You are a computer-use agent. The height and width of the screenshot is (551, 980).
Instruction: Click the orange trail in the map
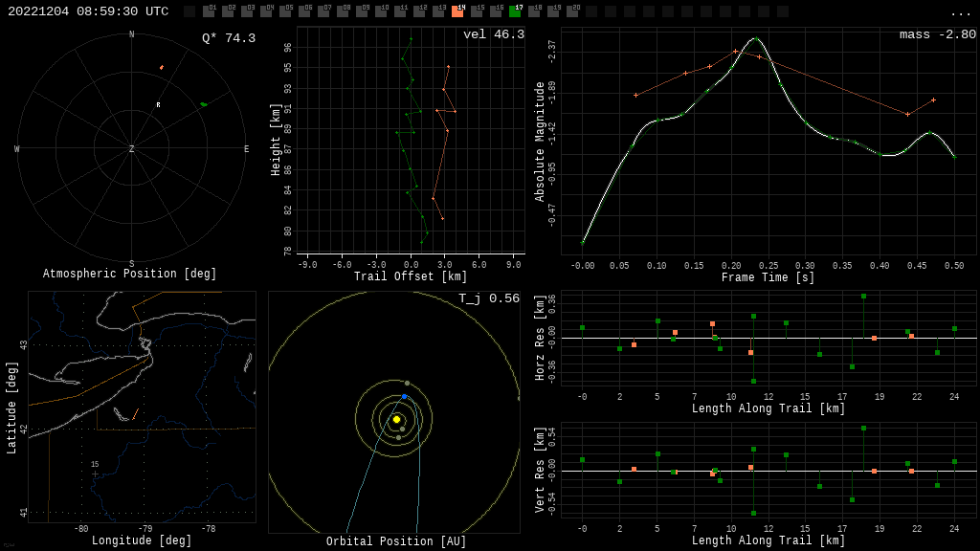135,414
